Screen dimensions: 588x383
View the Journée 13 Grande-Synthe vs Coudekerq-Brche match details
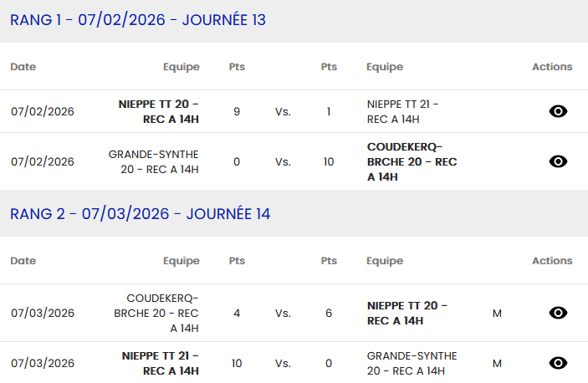(x=558, y=161)
